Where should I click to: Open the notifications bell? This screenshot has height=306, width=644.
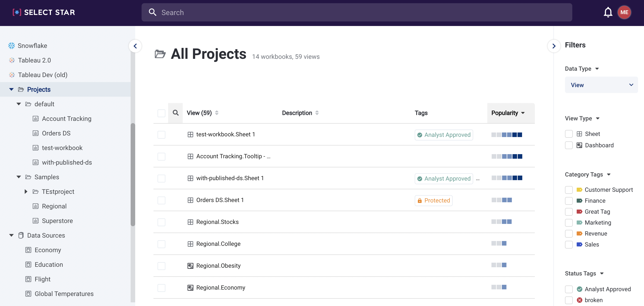(608, 12)
